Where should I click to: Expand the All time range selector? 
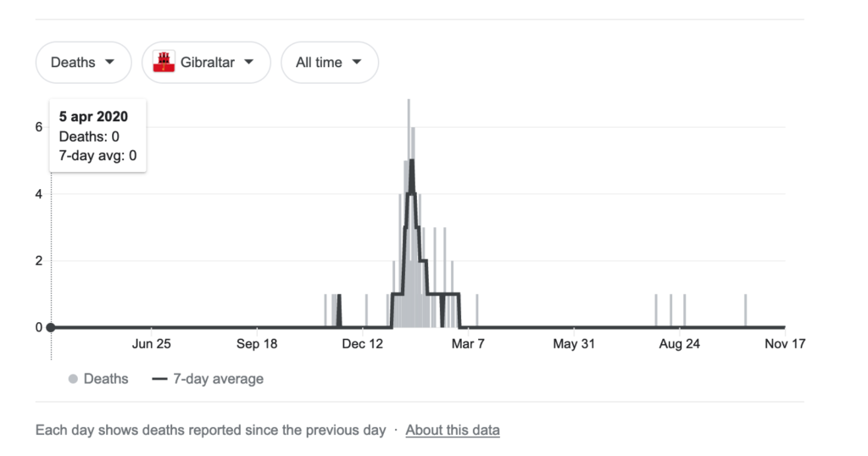pos(329,63)
